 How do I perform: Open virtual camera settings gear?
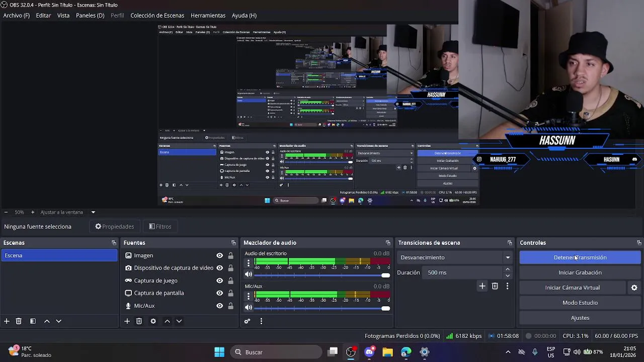point(634,288)
